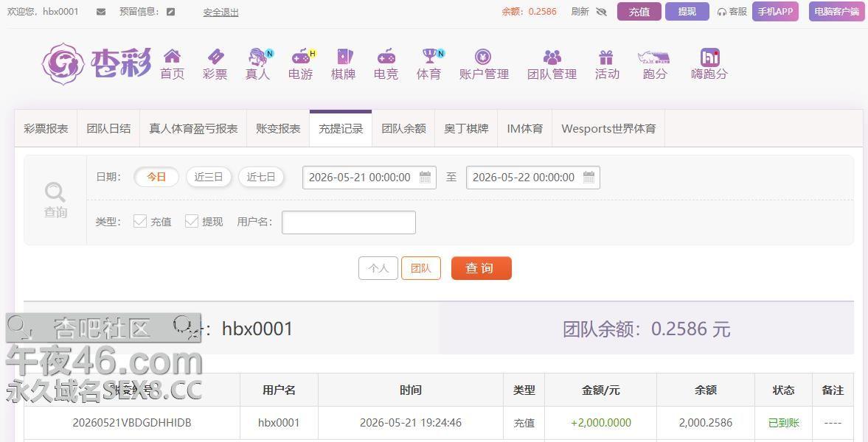This screenshot has width=868, height=442.
Task: Switch to 团队 view
Action: [420, 268]
